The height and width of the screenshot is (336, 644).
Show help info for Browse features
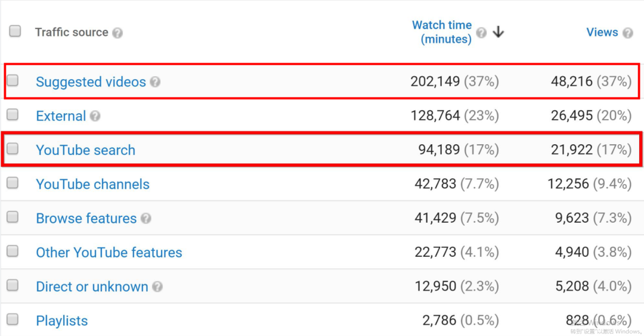(145, 219)
